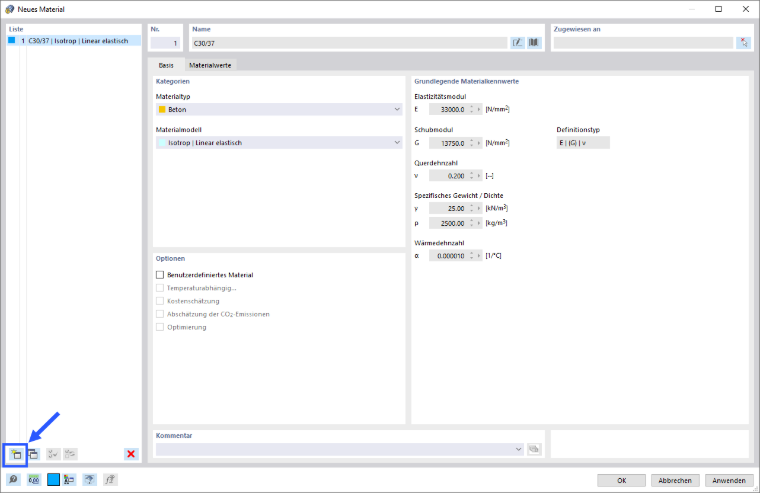Click the thermal coefficient field 0.000010
The width and height of the screenshot is (760, 493).
448,255
